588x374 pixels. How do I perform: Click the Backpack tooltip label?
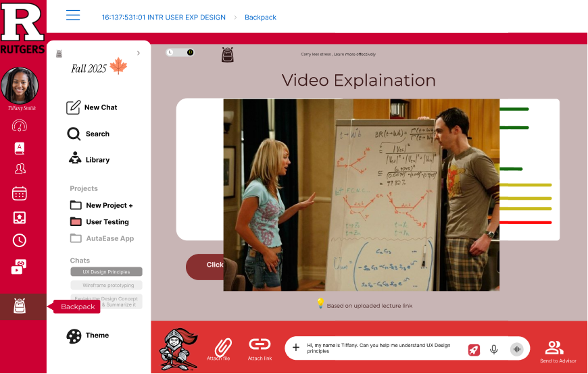click(77, 306)
